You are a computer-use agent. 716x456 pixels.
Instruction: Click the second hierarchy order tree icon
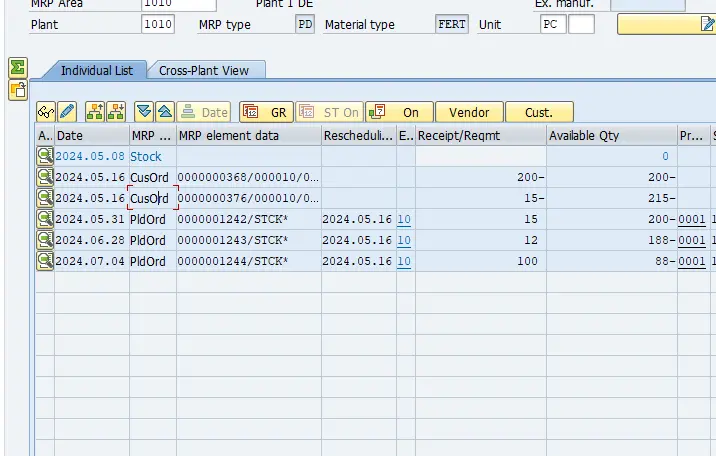point(116,113)
